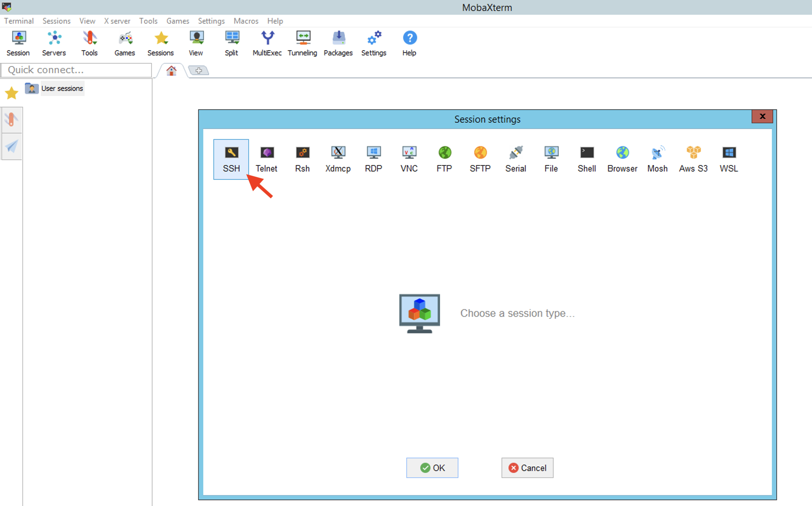Screen dimensions: 812x506
Task: Click the Quick connect input field
Action: [x=76, y=70]
